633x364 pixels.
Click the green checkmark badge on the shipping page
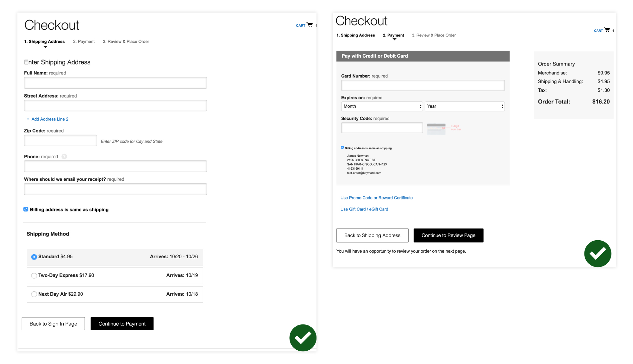[x=303, y=338]
